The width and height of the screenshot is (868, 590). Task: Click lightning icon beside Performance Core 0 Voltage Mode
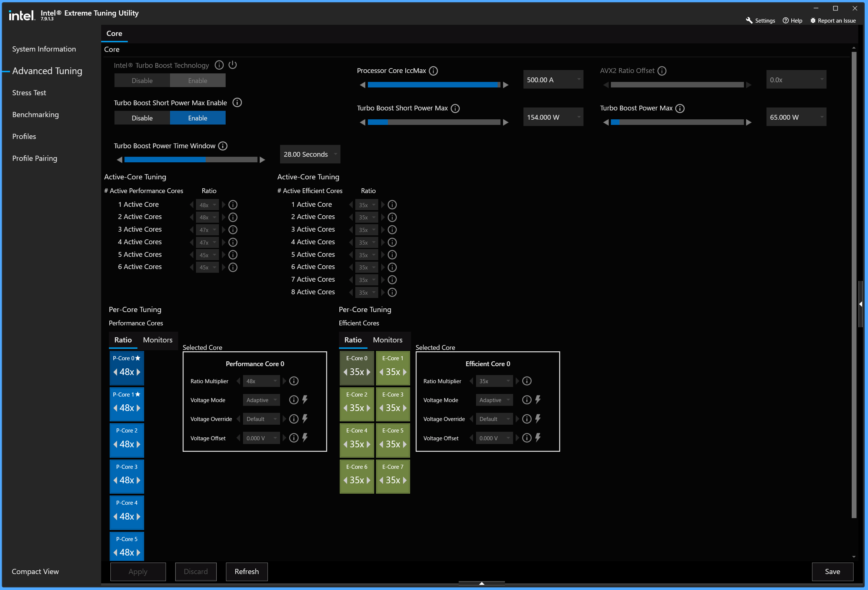pos(305,400)
